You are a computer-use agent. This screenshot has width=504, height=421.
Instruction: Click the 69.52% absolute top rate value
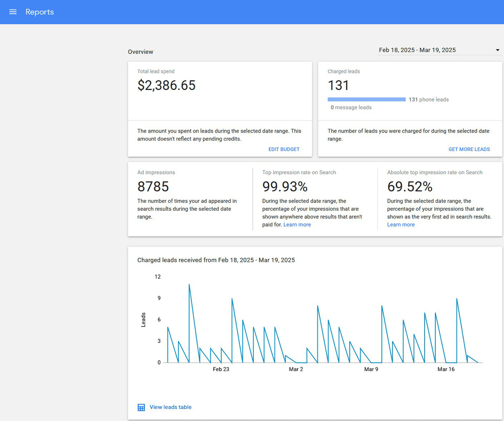tap(410, 186)
